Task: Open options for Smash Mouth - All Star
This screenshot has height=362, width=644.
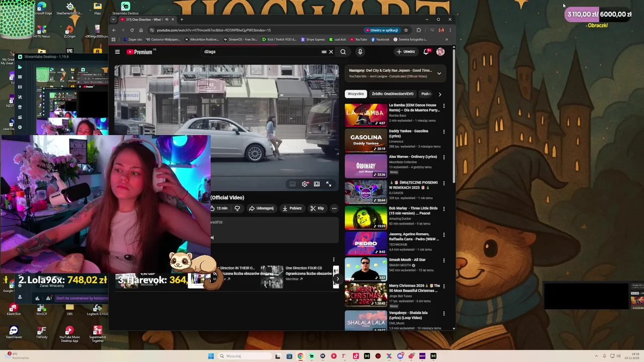Action: click(444, 260)
